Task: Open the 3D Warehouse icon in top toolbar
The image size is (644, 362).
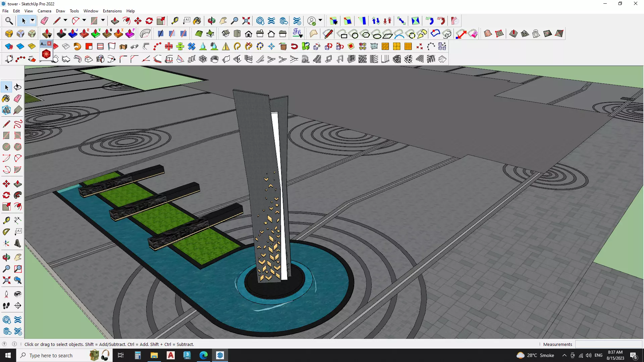Action: point(260,21)
